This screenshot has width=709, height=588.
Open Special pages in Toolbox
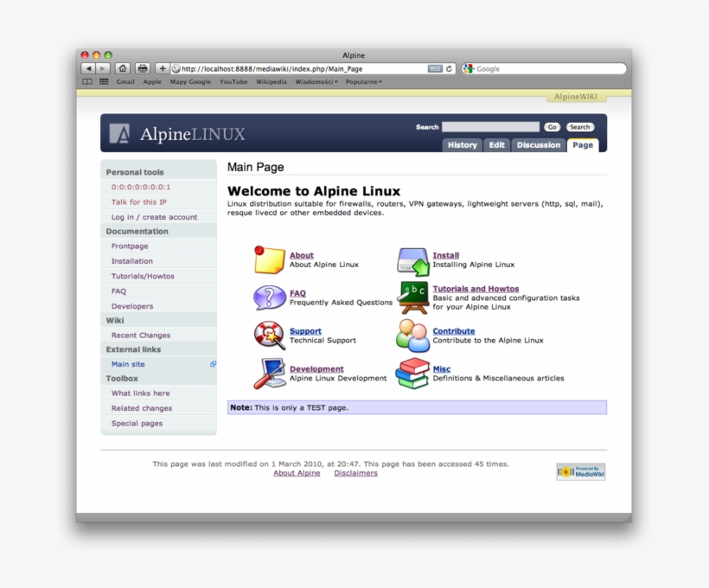[x=137, y=424]
